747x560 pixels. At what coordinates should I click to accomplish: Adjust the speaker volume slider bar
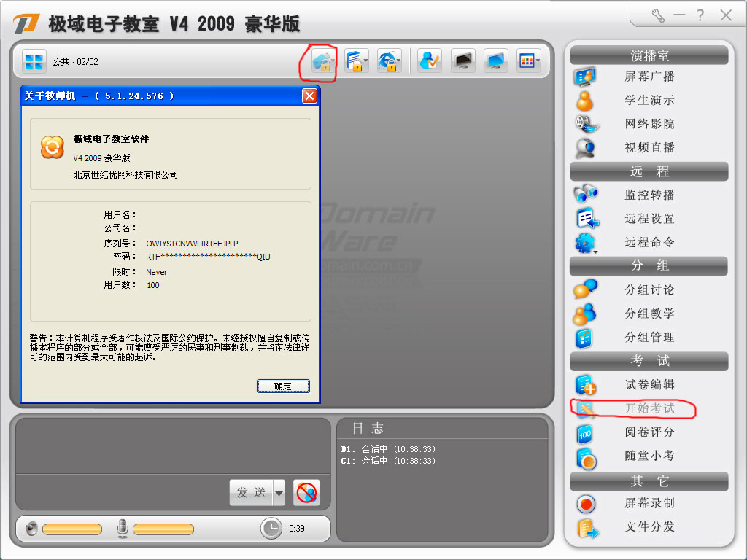coord(71,529)
